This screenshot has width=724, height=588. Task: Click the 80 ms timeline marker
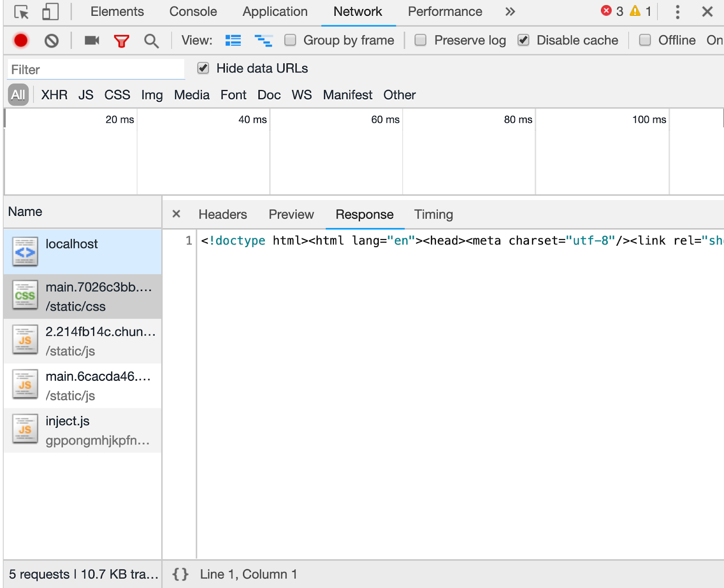pos(518,120)
